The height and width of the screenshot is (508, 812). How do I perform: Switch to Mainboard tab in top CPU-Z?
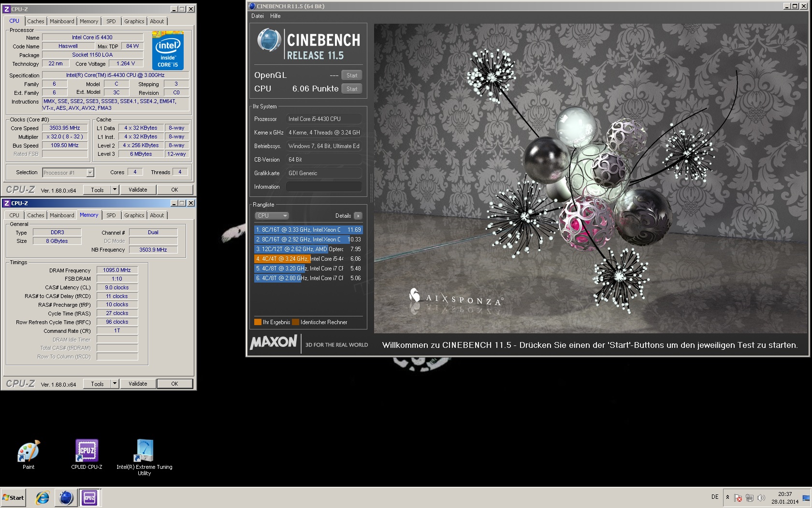point(62,21)
